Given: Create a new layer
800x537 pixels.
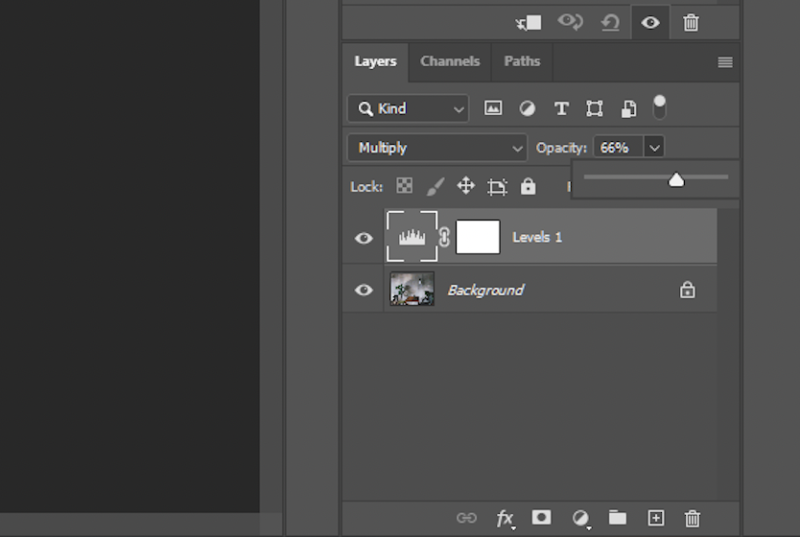Looking at the screenshot, I should tap(656, 518).
